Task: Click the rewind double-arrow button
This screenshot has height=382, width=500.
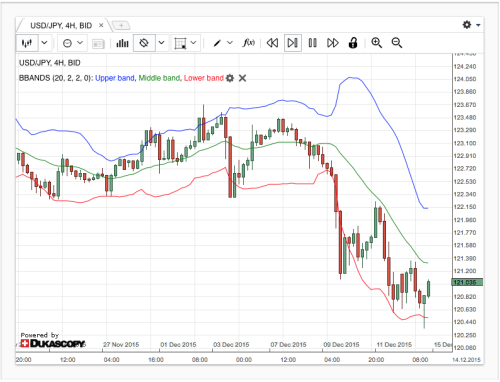Action: 272,43
